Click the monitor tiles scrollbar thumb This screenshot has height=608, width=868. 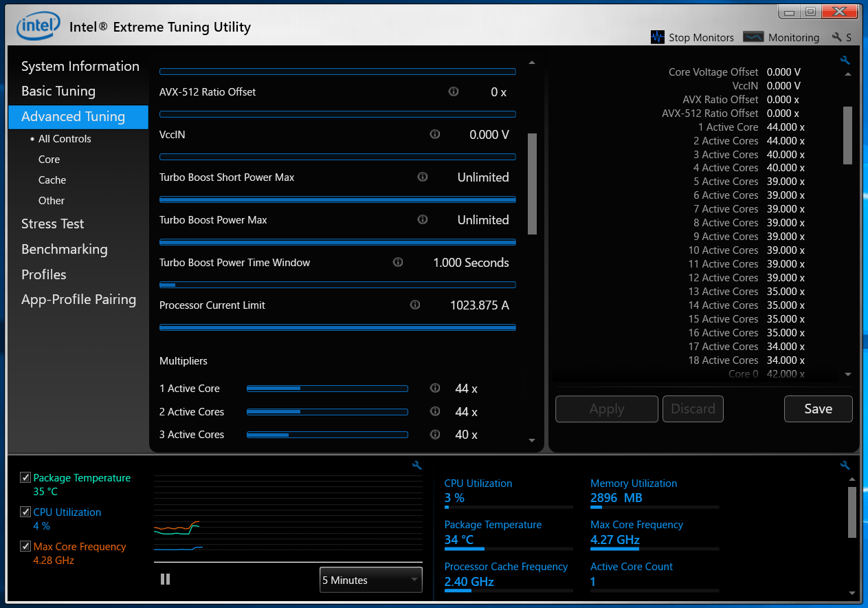point(852,512)
